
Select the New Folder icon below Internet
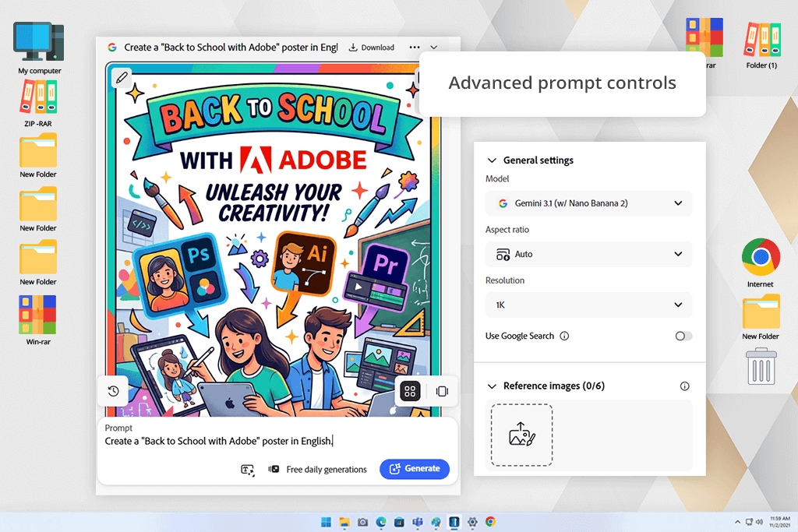[x=761, y=317]
